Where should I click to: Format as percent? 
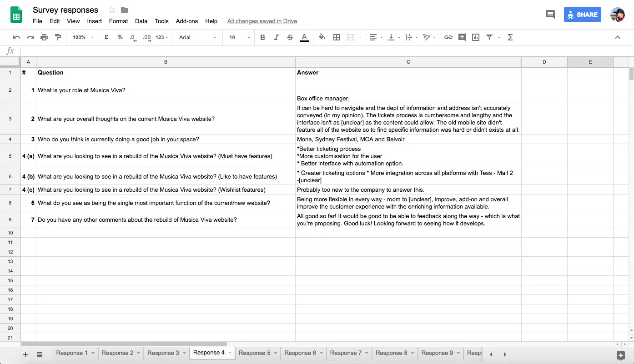pos(120,37)
